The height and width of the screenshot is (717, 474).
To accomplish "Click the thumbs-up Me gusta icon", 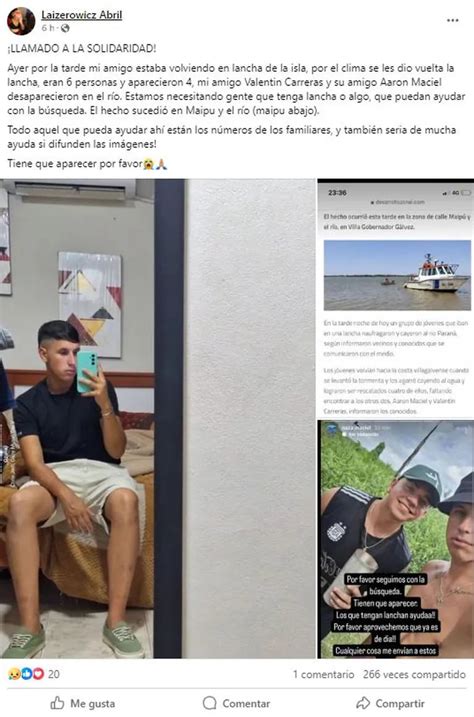I will pyautogui.click(x=57, y=703).
